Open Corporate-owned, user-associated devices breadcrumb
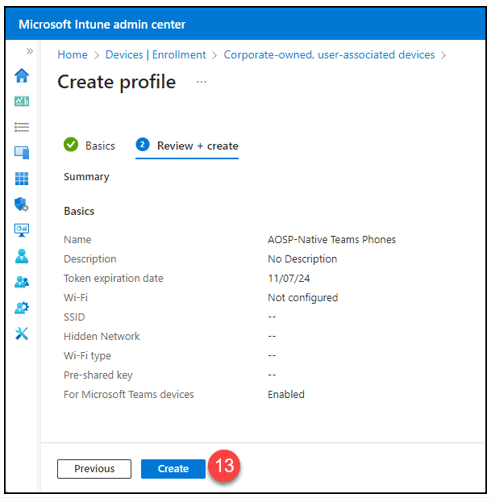Viewport: 492px width, 498px height. (x=329, y=55)
